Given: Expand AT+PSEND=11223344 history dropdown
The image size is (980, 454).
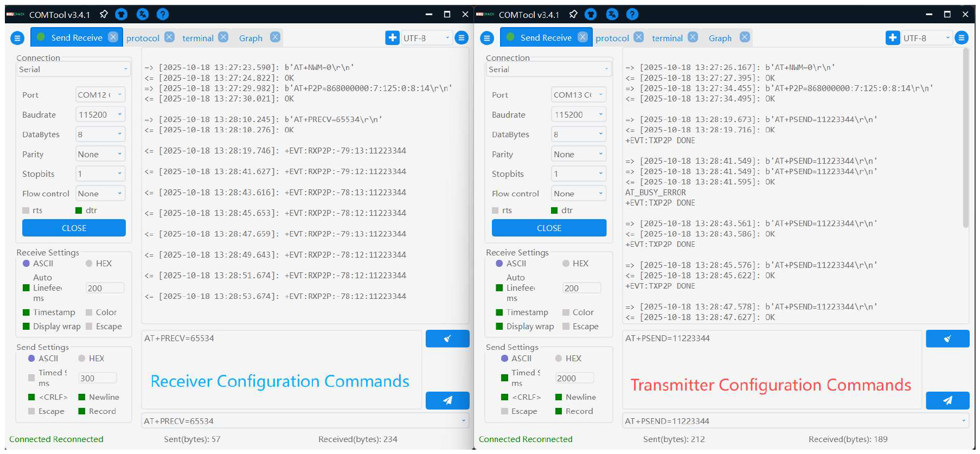Looking at the screenshot, I should [x=796, y=421].
